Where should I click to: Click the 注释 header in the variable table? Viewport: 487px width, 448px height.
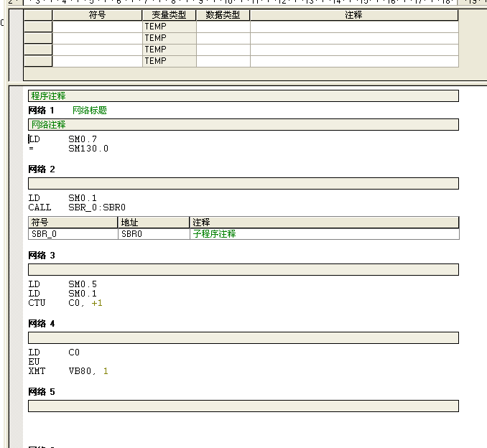tap(354, 15)
